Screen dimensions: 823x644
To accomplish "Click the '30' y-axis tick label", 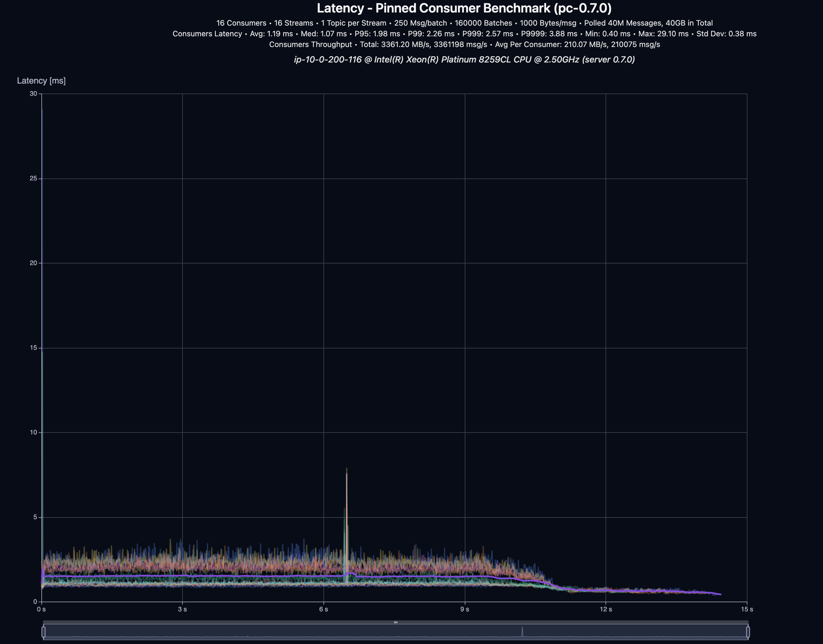I will click(x=33, y=93).
